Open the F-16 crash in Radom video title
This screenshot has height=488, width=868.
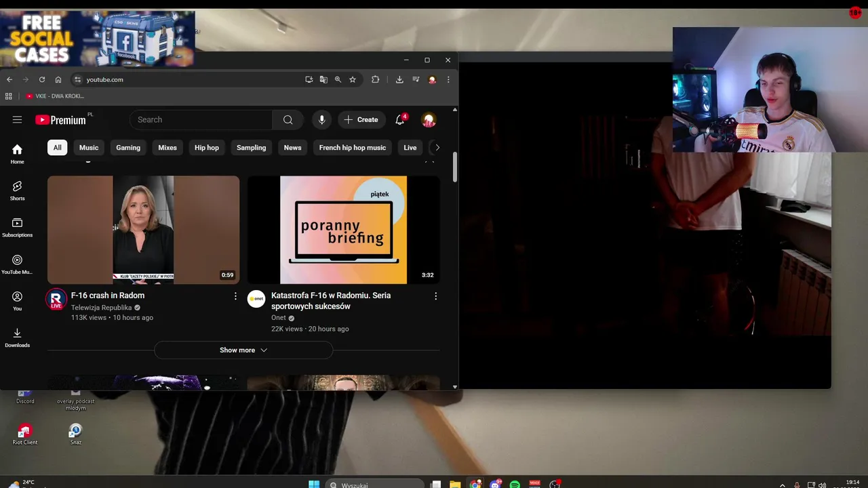tap(108, 296)
